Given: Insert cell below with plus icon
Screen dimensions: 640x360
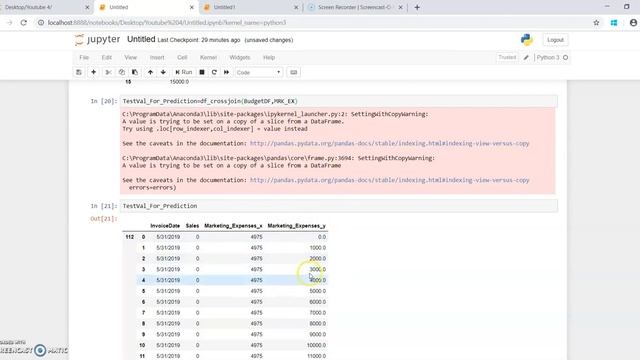Looking at the screenshot, I should [93, 72].
